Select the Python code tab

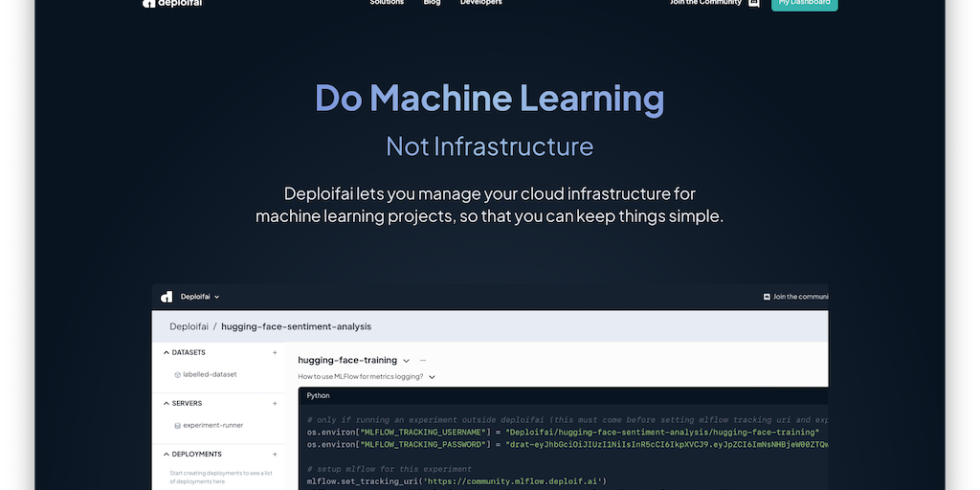[x=318, y=395]
